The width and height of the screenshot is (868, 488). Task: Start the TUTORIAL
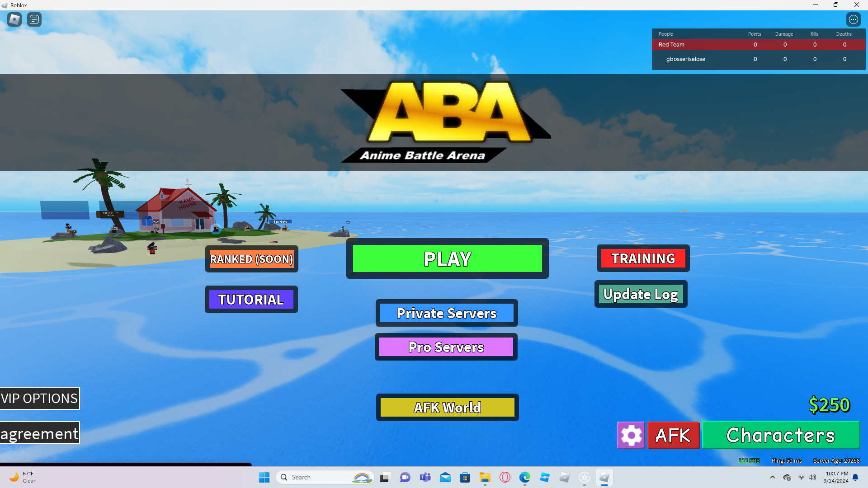[251, 300]
